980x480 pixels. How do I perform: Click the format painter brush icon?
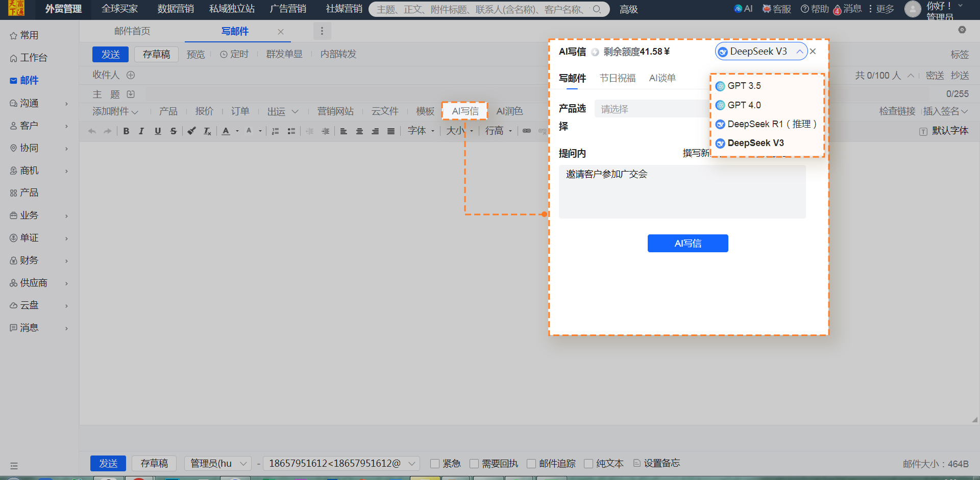click(x=191, y=131)
